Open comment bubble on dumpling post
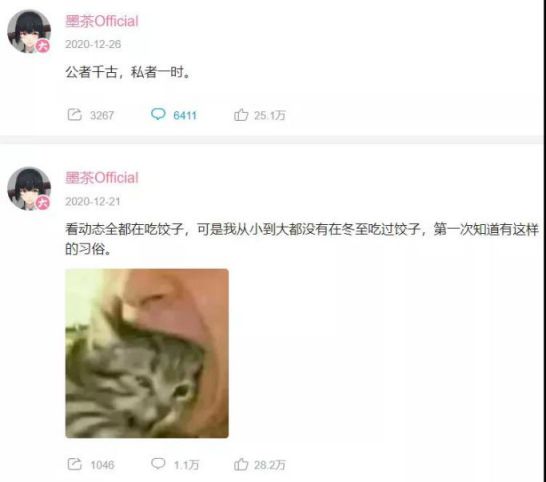Viewport: 546px width, 482px height. 158,464
